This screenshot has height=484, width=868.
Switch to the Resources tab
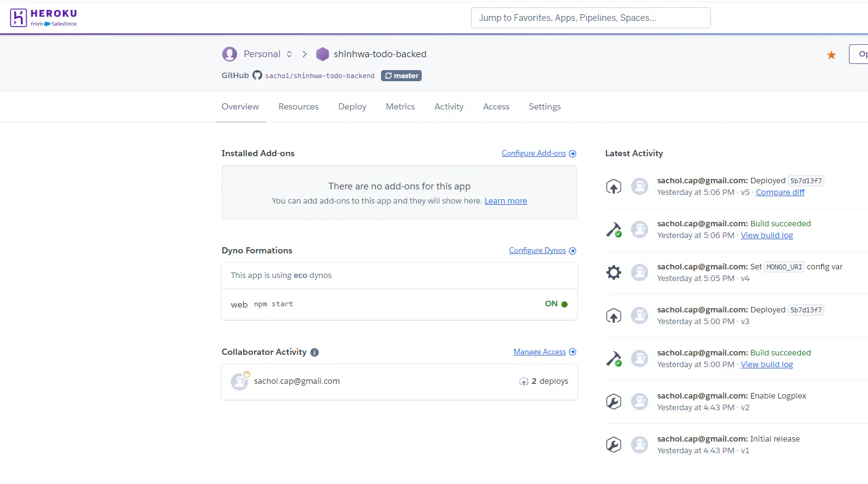(299, 106)
